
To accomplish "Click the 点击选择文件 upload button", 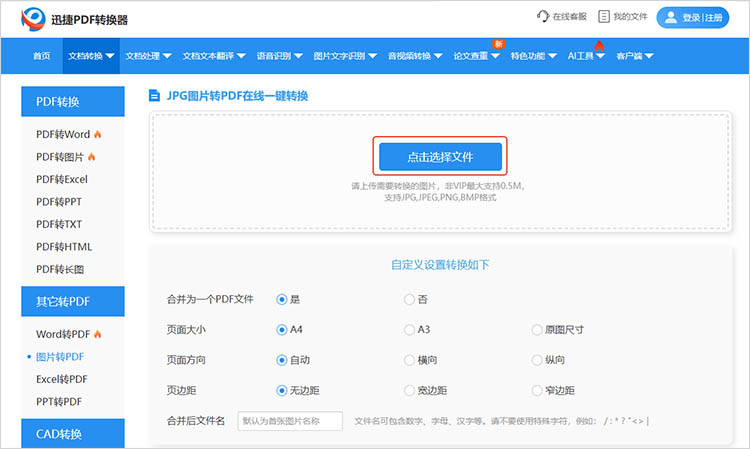I will (440, 157).
